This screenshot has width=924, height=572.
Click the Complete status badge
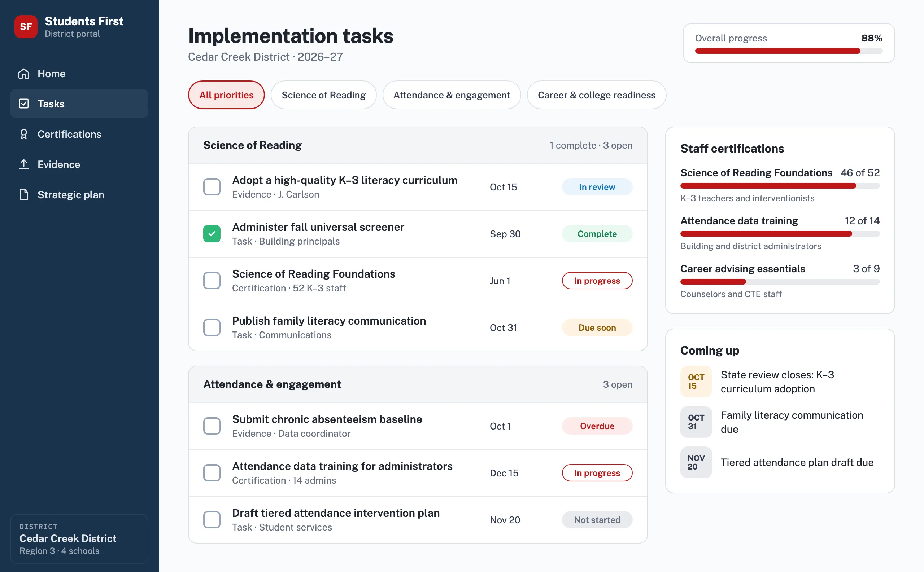[x=597, y=234]
